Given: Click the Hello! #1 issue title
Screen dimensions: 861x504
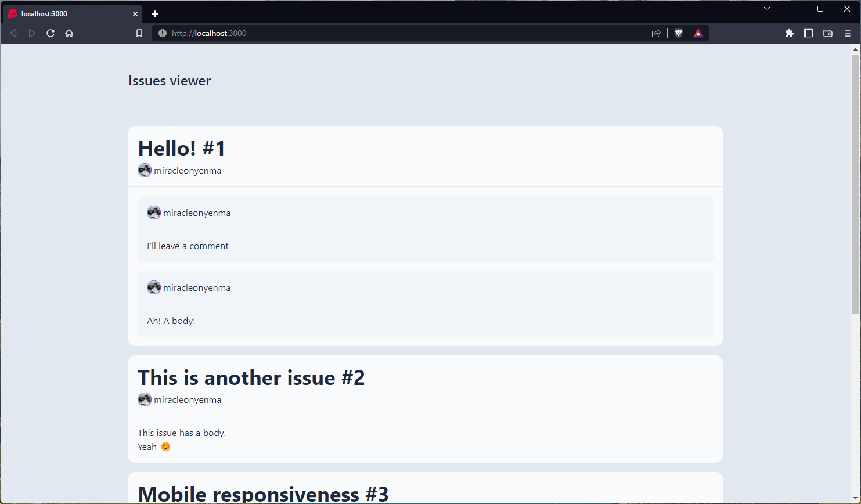Looking at the screenshot, I should (181, 148).
